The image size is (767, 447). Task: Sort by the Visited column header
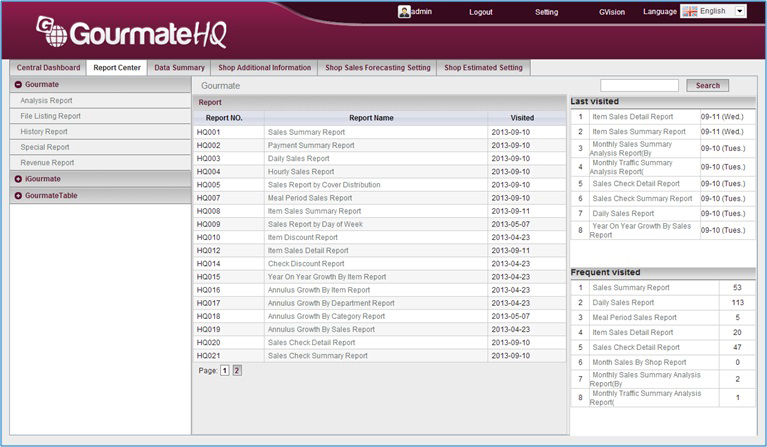(x=522, y=117)
